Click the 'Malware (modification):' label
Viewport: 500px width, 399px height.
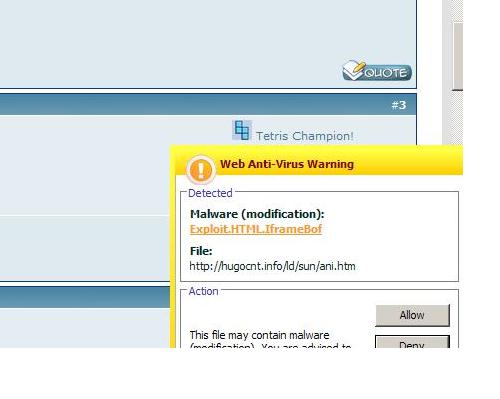257,214
